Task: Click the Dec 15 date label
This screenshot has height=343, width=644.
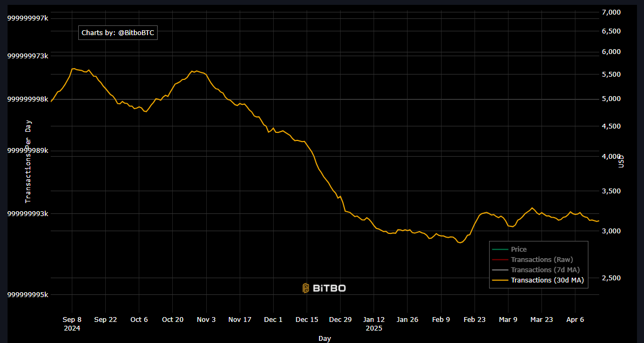Action: pyautogui.click(x=307, y=320)
